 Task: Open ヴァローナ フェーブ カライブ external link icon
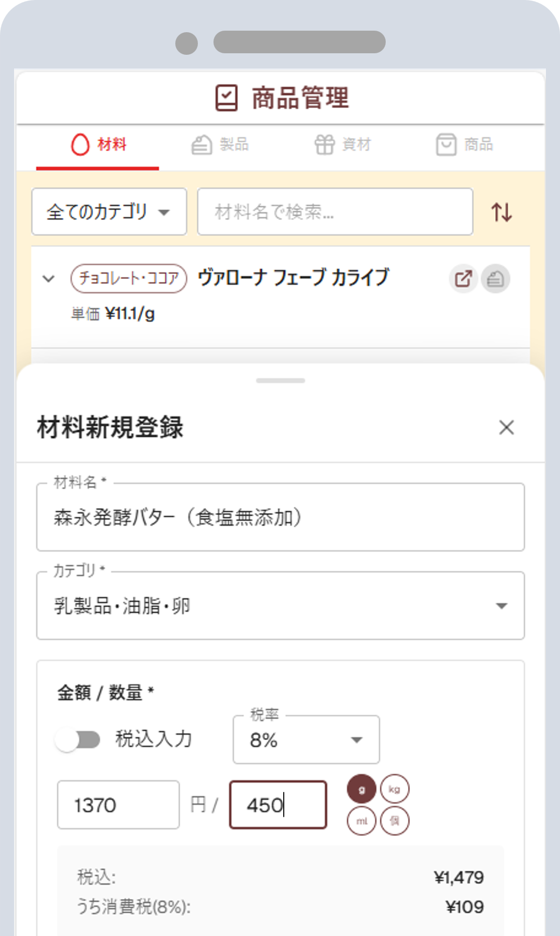point(463,278)
